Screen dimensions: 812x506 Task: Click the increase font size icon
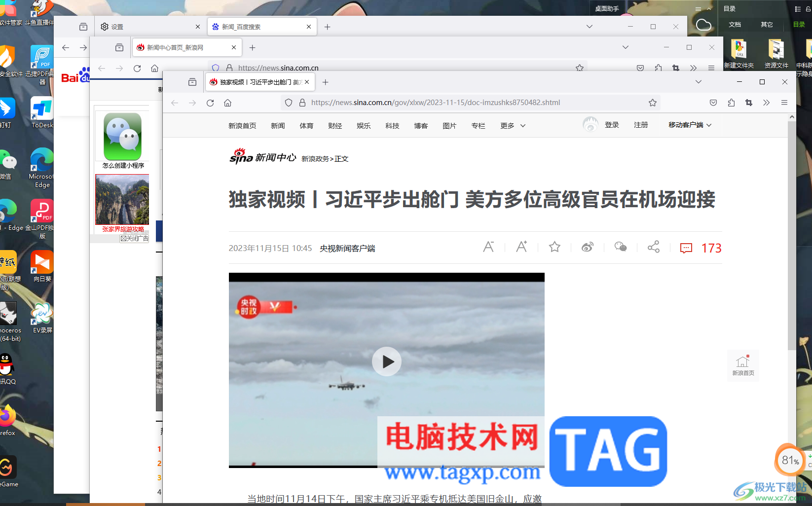pyautogui.click(x=521, y=247)
